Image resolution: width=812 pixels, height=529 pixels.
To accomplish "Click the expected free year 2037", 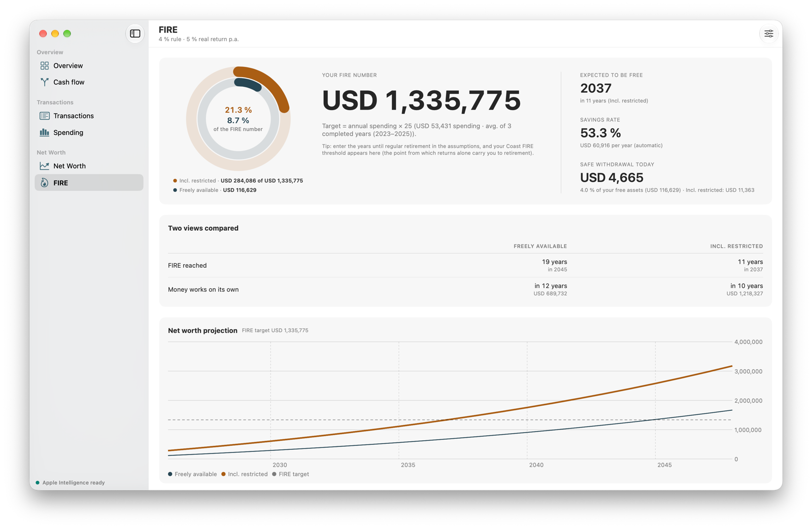I will tap(595, 88).
